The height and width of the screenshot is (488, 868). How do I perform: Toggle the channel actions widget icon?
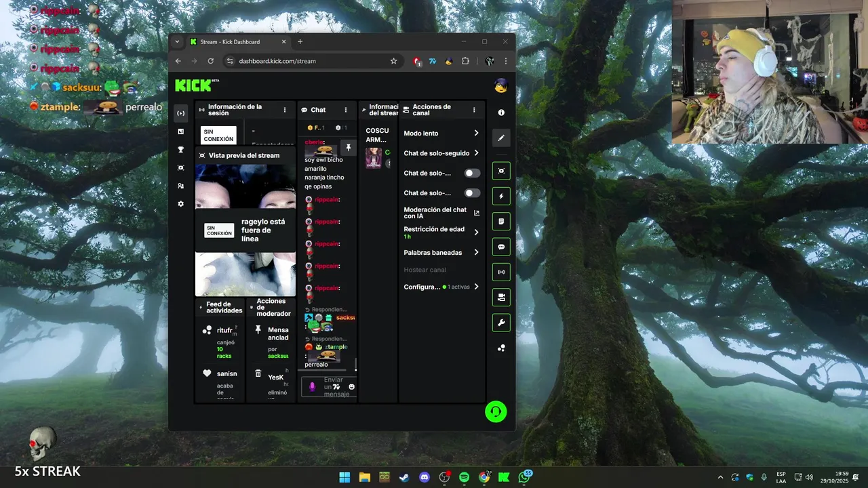click(x=501, y=297)
